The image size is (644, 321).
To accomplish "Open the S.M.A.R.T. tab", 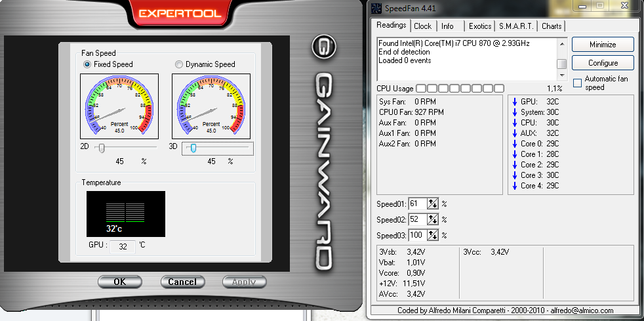I will click(516, 26).
